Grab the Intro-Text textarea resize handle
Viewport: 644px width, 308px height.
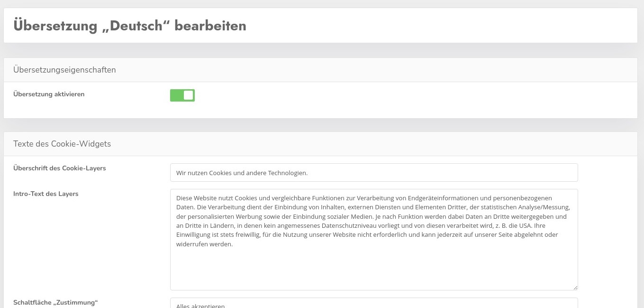[x=575, y=287]
